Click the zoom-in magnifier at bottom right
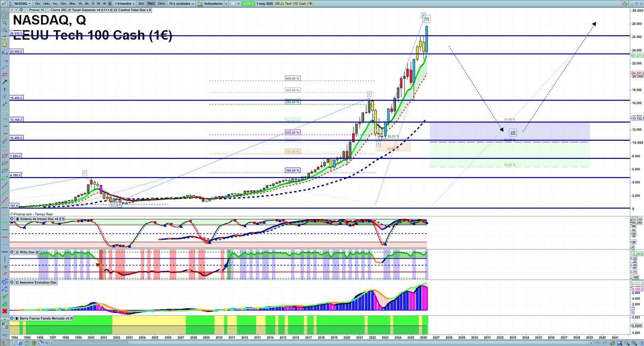The height and width of the screenshot is (346, 644). 634,343
